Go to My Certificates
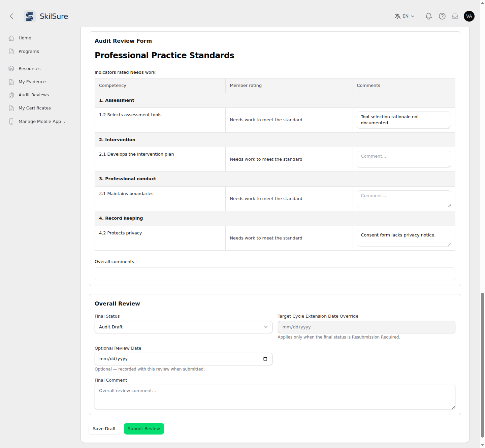Image resolution: width=485 pixels, height=448 pixels. tap(35, 108)
